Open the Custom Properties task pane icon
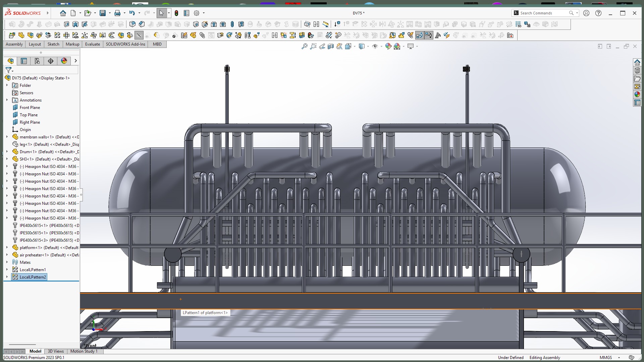 637,103
